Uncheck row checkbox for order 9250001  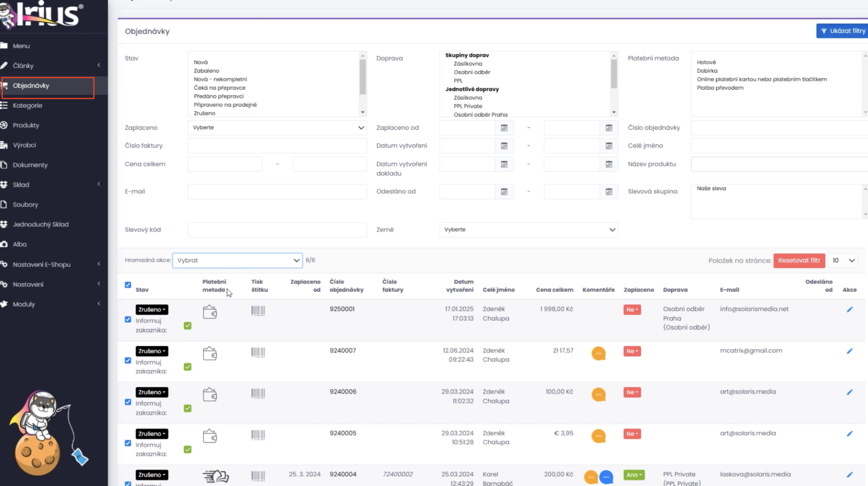coord(128,319)
